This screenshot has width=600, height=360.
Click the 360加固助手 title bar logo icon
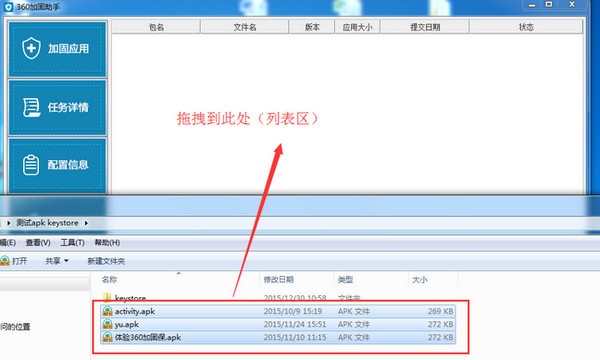pos(8,7)
